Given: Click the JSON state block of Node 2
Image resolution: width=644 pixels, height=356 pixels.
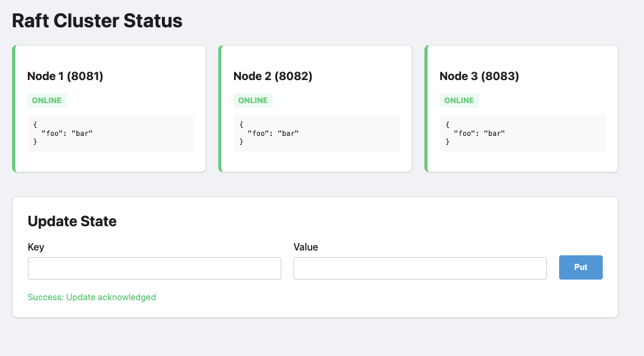Looking at the screenshot, I should pyautogui.click(x=317, y=133).
